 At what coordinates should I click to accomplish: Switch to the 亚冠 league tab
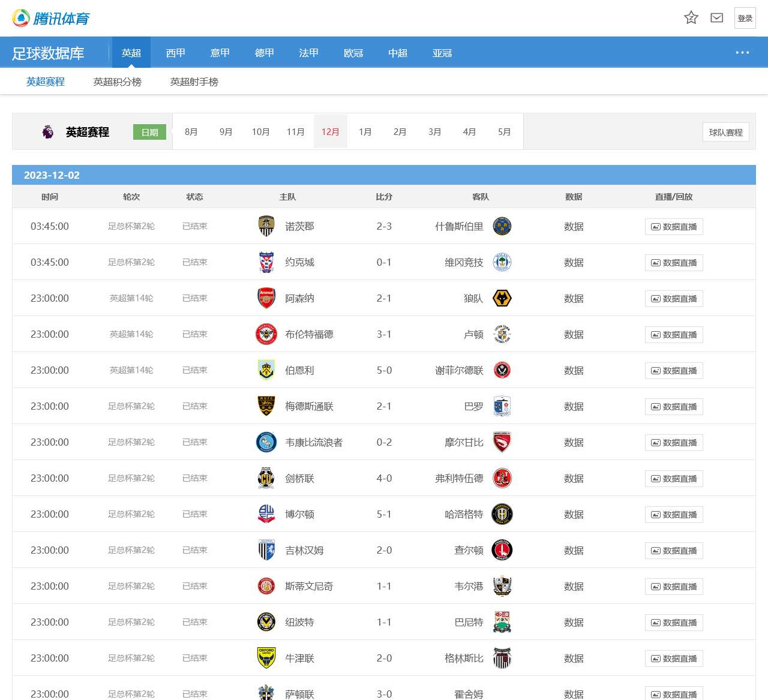(442, 53)
